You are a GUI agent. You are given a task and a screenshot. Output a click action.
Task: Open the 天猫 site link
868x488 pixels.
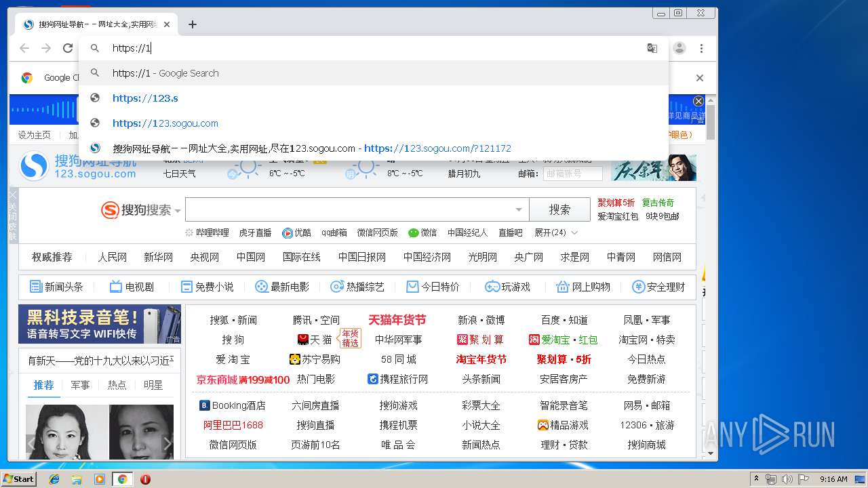(315, 340)
